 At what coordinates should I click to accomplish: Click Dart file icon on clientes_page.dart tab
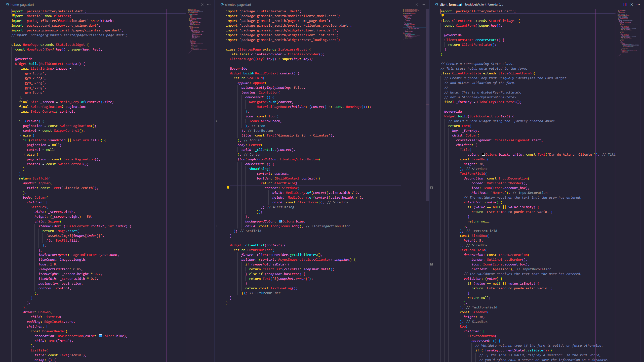[x=222, y=5]
